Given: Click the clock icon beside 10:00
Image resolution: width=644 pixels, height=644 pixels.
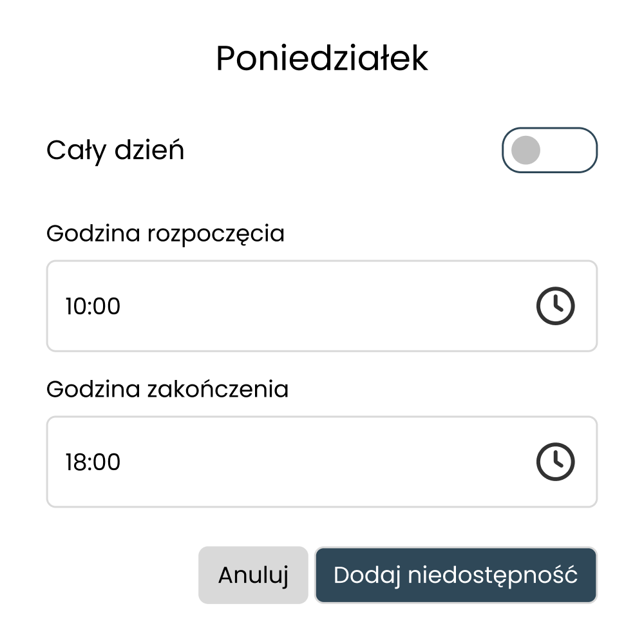Looking at the screenshot, I should pyautogui.click(x=555, y=306).
